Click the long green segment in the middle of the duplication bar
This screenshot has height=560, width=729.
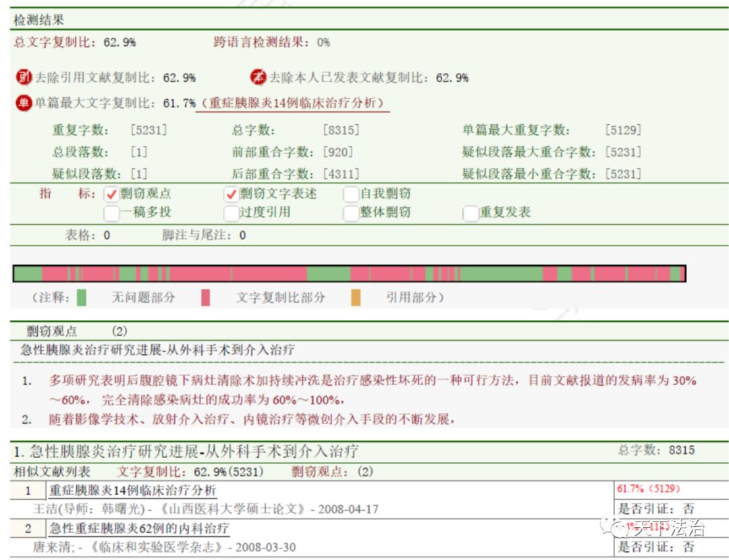click(x=501, y=274)
